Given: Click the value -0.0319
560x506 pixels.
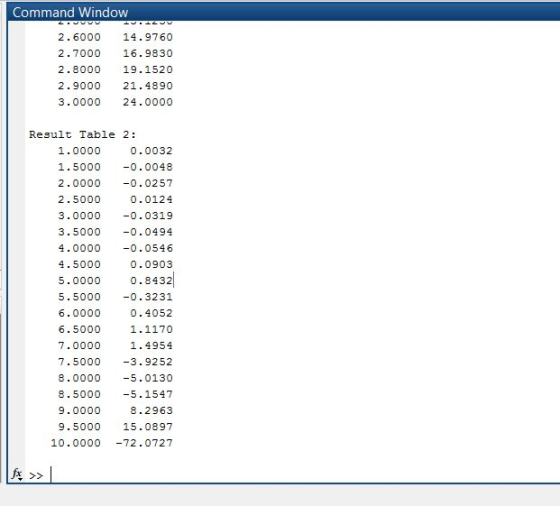Looking at the screenshot, I should coord(148,216).
